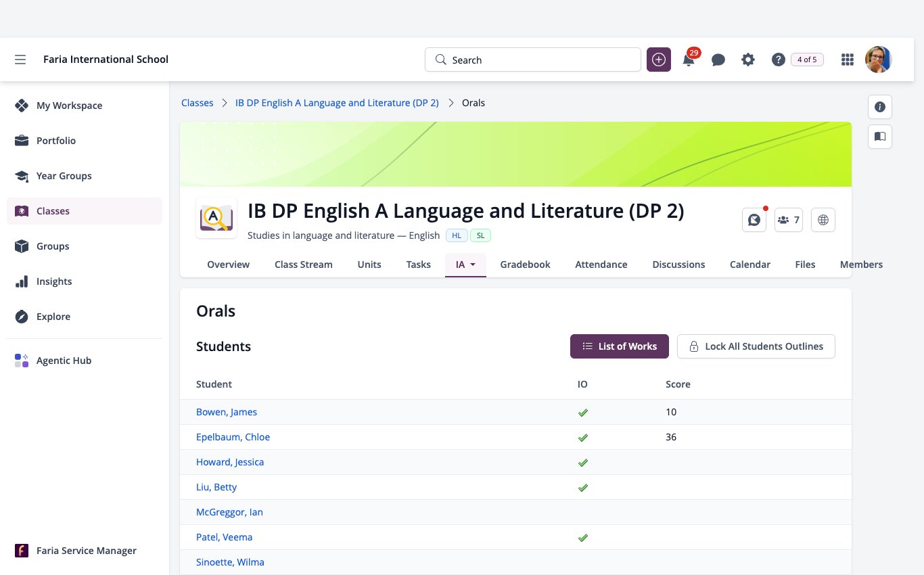Open the hamburger menu icon
Viewport: 924px width, 575px height.
tap(20, 60)
